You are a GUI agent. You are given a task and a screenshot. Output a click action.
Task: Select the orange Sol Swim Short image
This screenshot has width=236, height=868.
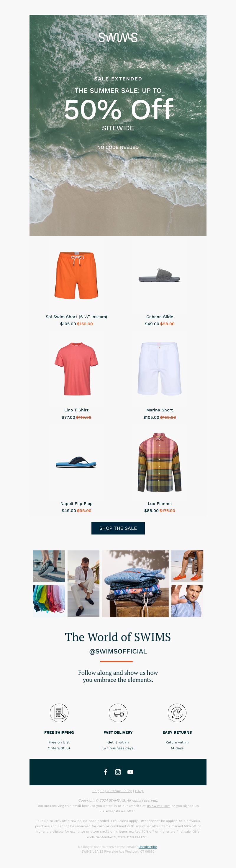click(x=76, y=275)
